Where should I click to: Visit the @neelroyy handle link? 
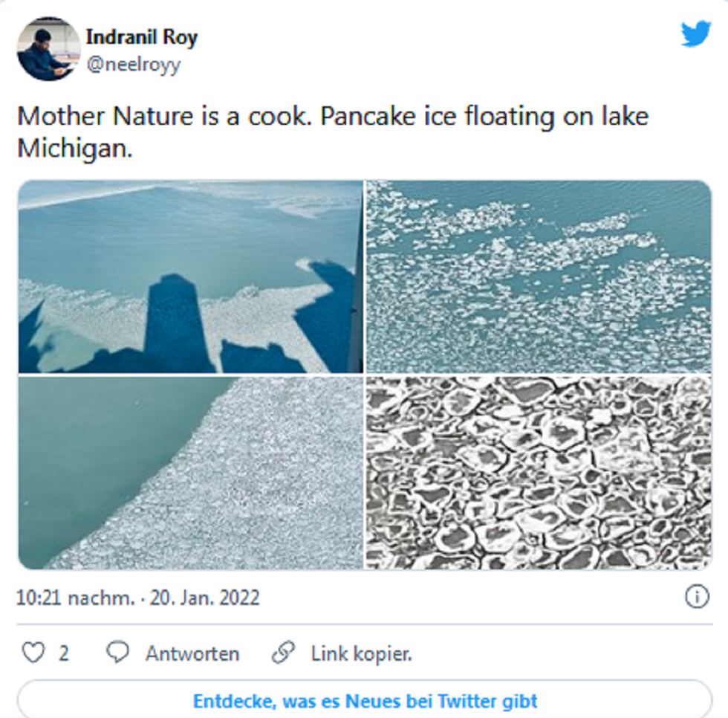[134, 65]
